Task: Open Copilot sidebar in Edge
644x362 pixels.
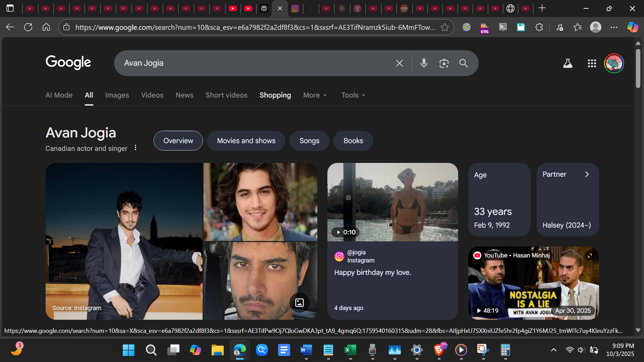Action: pyautogui.click(x=633, y=27)
